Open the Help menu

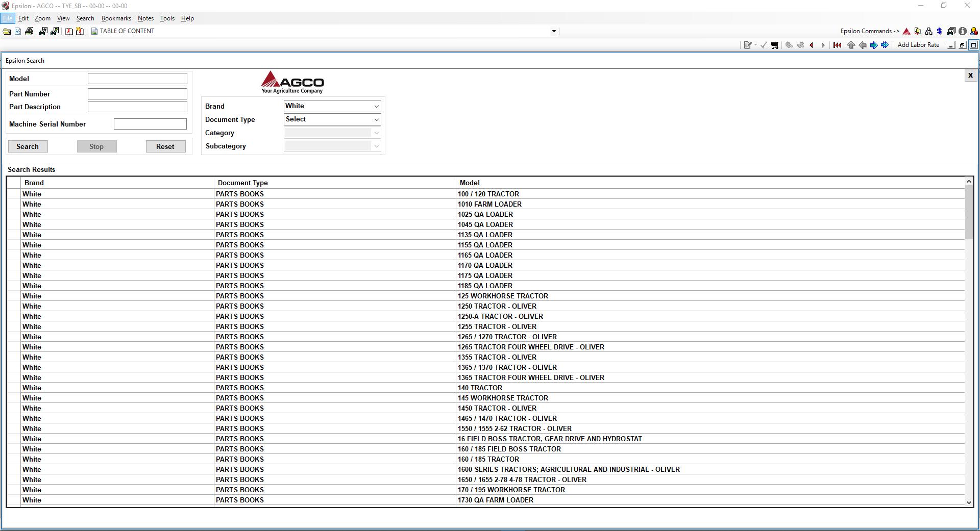click(187, 18)
